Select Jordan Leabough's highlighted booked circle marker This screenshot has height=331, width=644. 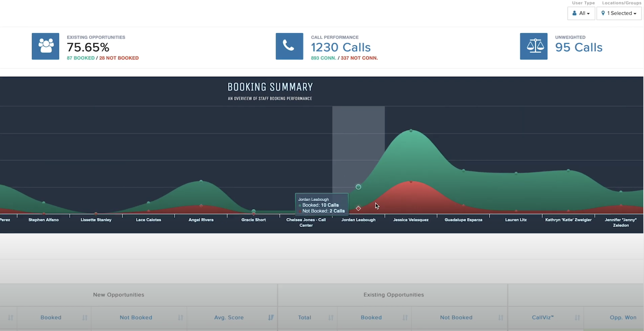click(x=358, y=187)
